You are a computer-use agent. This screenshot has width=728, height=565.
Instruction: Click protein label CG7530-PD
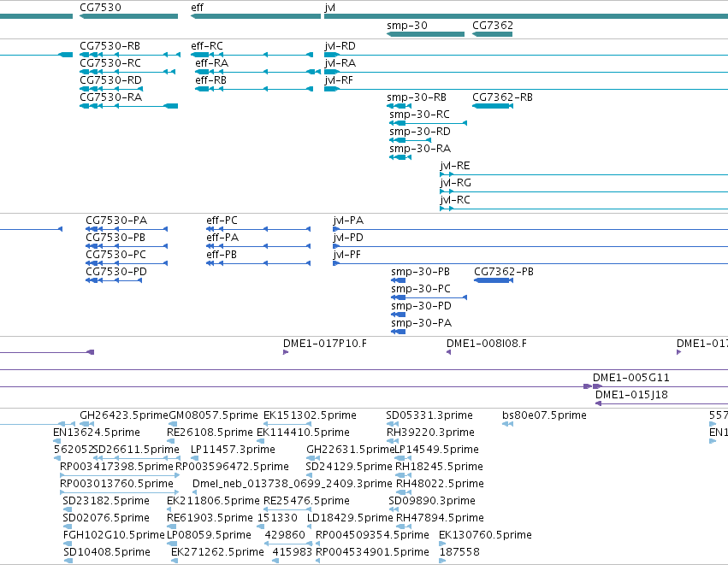(x=116, y=272)
